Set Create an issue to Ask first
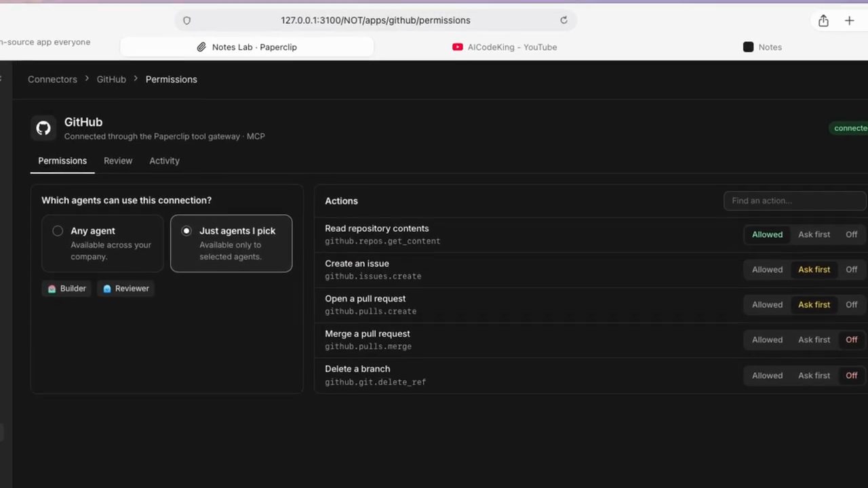This screenshot has height=488, width=868. click(814, 270)
